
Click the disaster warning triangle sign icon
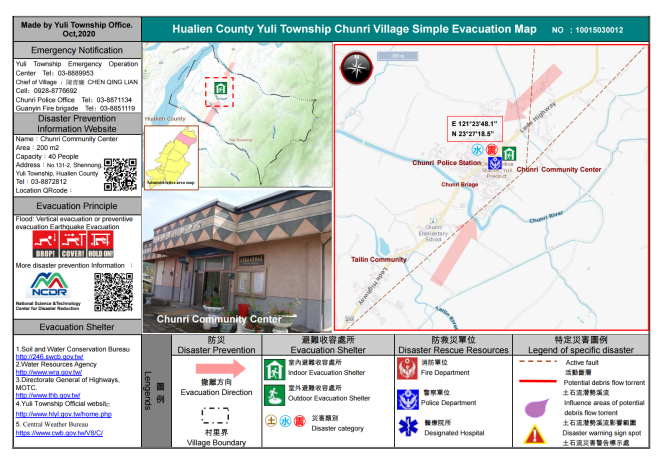coord(536,434)
